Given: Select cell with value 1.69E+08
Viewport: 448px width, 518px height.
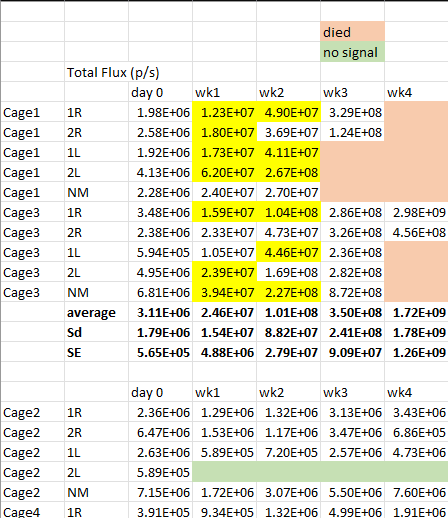Looking at the screenshot, I should tap(288, 272).
